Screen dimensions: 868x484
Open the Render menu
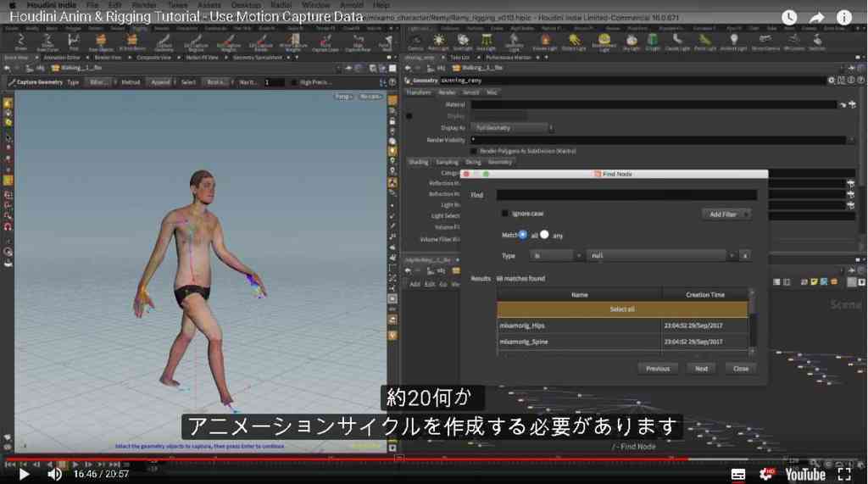144,5
